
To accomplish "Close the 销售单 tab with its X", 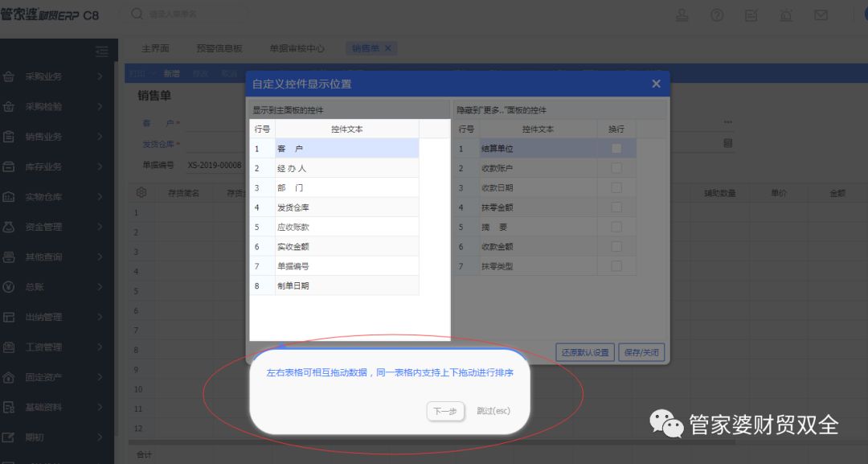I will pos(387,48).
